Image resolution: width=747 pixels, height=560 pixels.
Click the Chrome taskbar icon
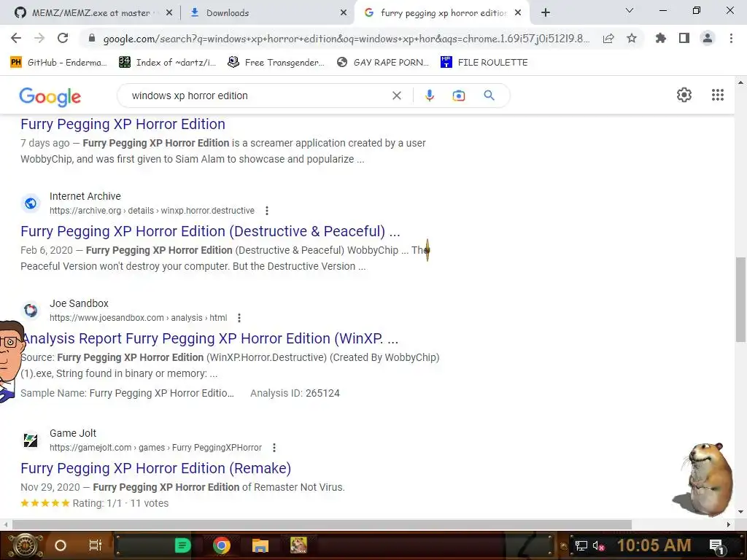222,545
